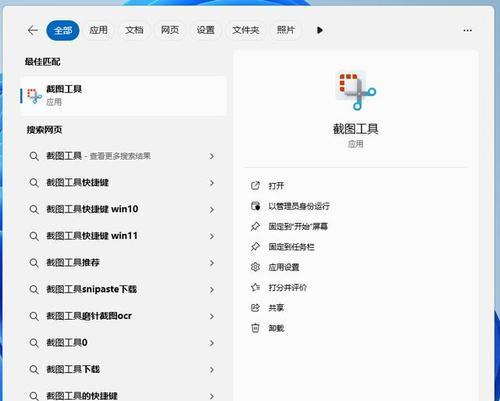Screen dimensions: 500x401
Task: Open the three-dots more options menu
Action: [x=467, y=30]
